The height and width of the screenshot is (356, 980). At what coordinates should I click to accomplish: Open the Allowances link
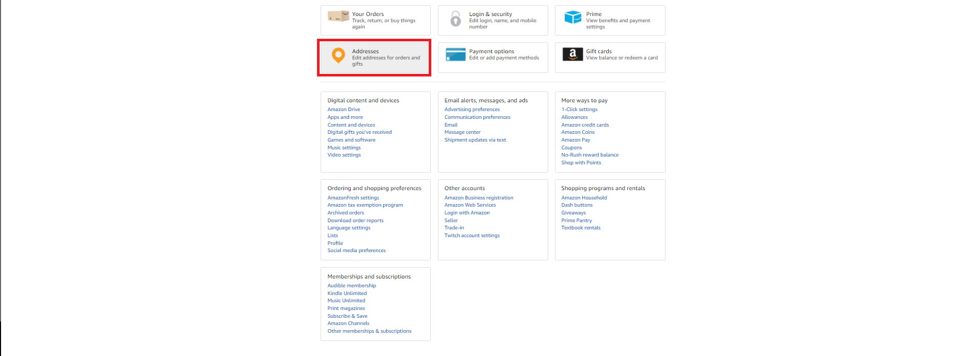click(575, 117)
